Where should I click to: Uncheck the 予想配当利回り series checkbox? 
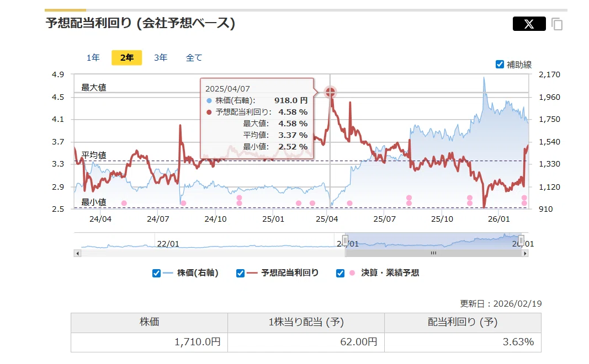coord(241,273)
